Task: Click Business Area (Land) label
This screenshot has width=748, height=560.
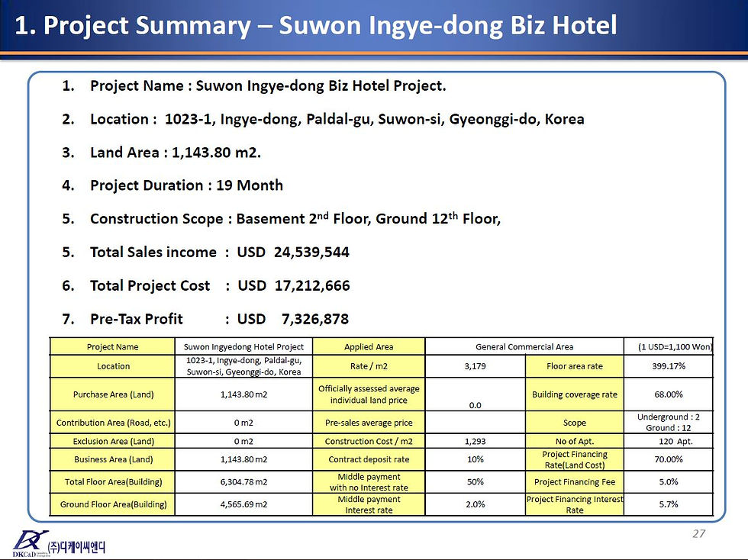Action: (113, 459)
